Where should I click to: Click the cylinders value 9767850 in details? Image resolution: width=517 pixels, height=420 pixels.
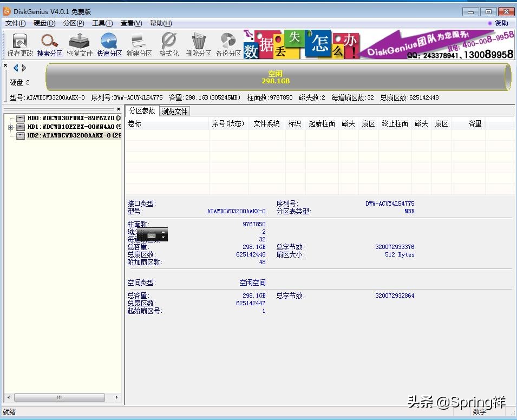[254, 224]
